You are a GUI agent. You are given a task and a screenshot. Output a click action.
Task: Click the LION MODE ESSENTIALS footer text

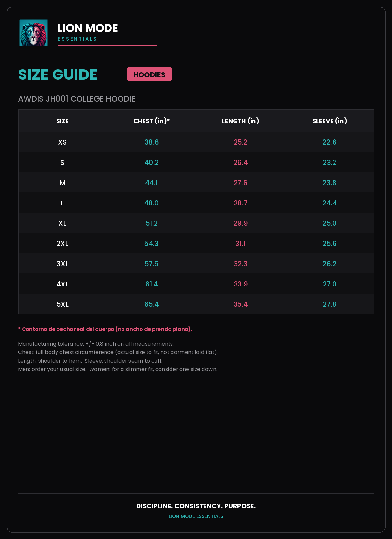(x=196, y=516)
